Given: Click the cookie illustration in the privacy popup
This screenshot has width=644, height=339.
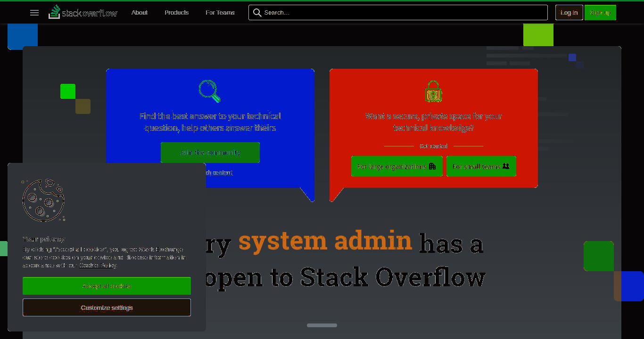Looking at the screenshot, I should [x=44, y=200].
